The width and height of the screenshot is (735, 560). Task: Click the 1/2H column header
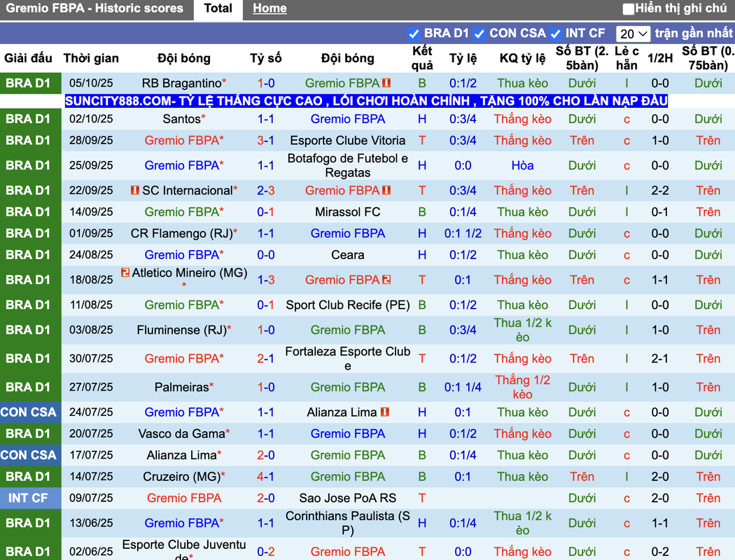click(660, 58)
